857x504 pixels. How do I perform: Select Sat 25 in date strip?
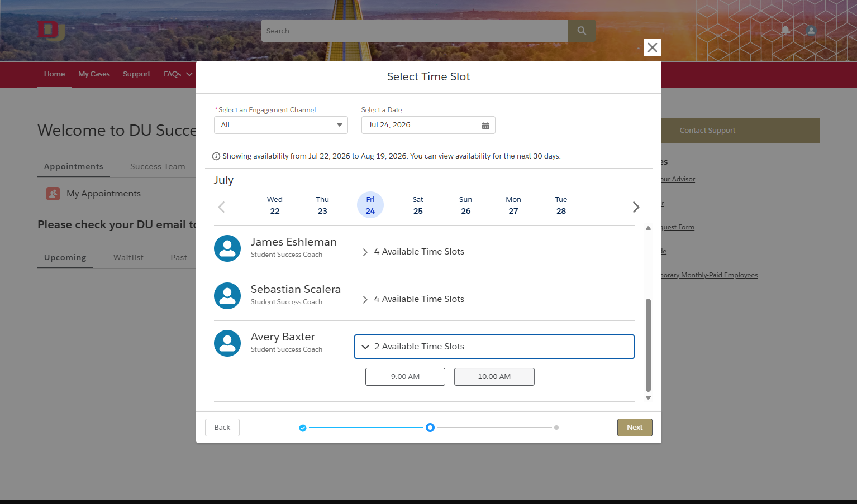[x=418, y=205]
